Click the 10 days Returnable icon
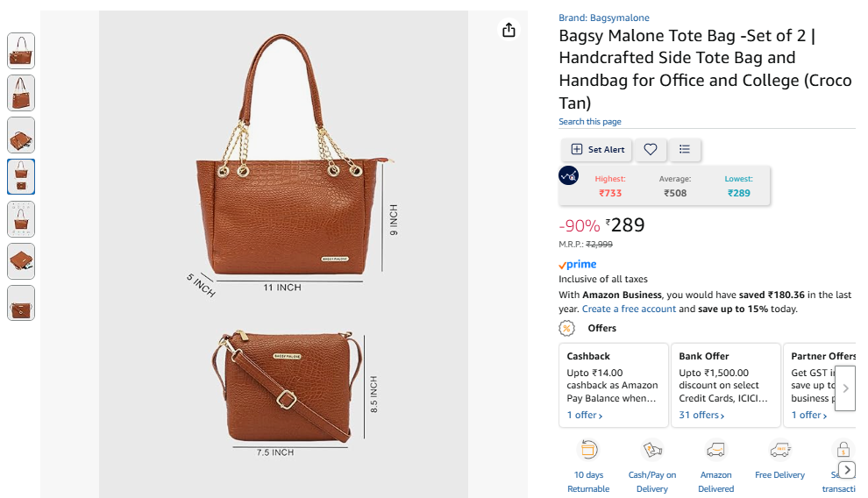 pos(588,450)
